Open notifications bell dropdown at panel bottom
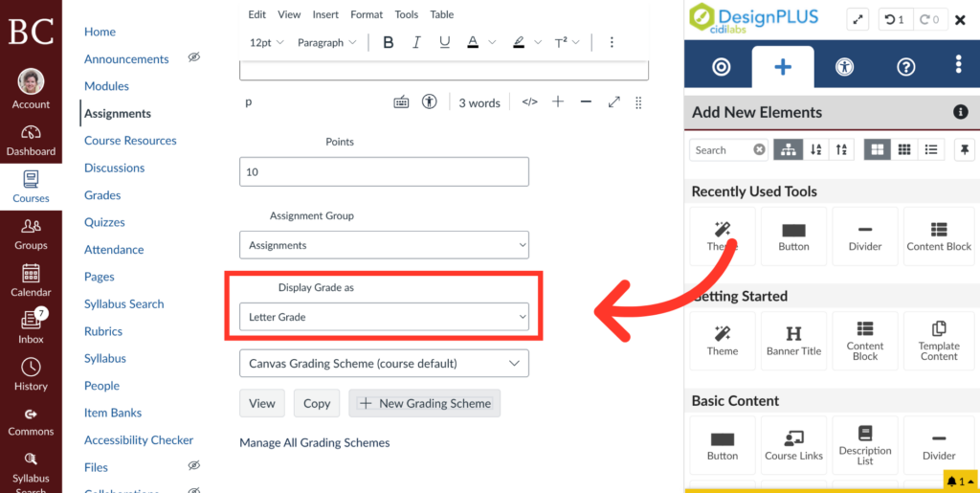This screenshot has width=980, height=493. 959,482
